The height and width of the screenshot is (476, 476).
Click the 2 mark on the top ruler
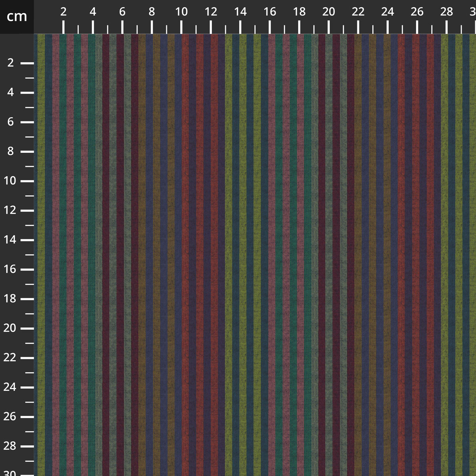click(63, 12)
